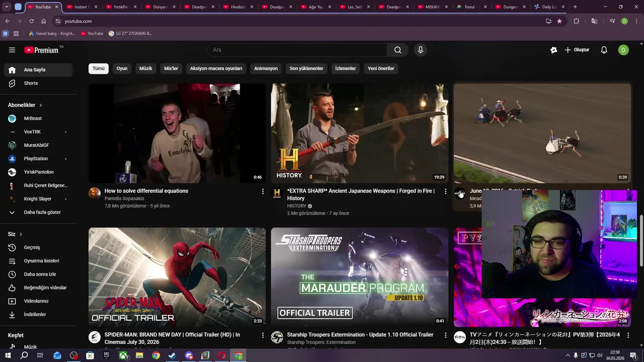This screenshot has width=644, height=362.
Task: Reload the page with the refresh button
Action: 31,21
